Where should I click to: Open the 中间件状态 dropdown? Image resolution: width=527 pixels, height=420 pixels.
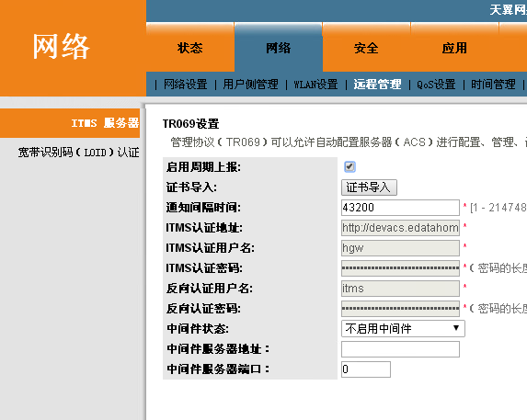tap(403, 328)
